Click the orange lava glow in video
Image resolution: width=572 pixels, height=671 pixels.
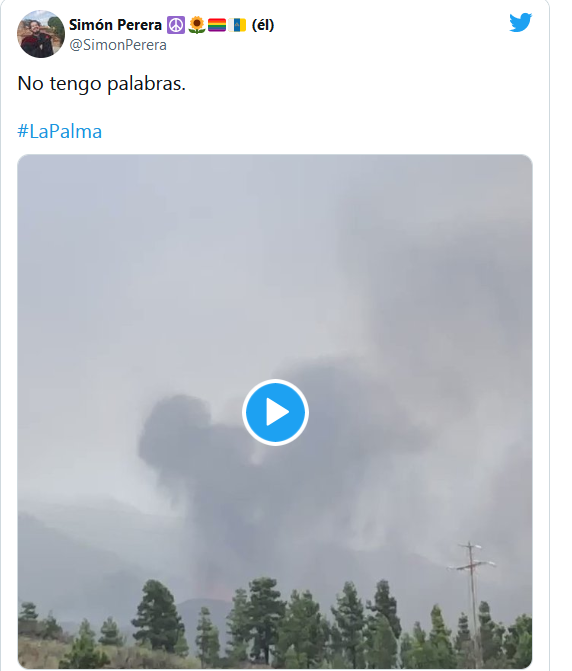tap(218, 593)
